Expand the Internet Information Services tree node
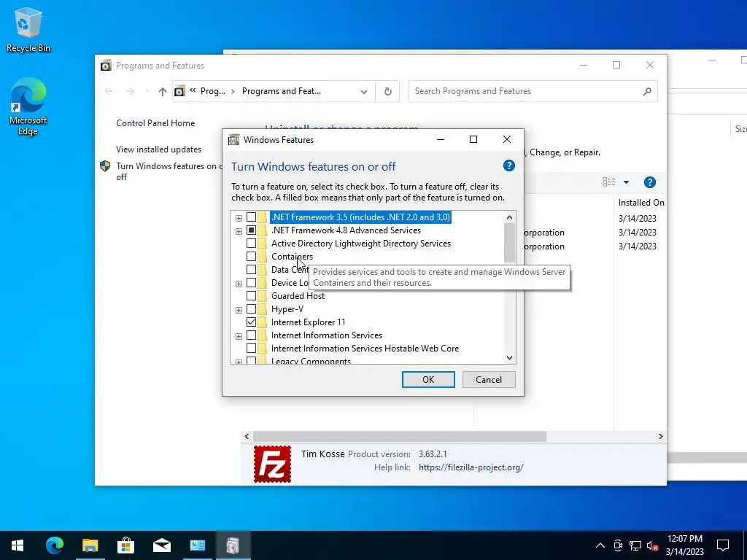The image size is (747, 560). pyautogui.click(x=239, y=336)
